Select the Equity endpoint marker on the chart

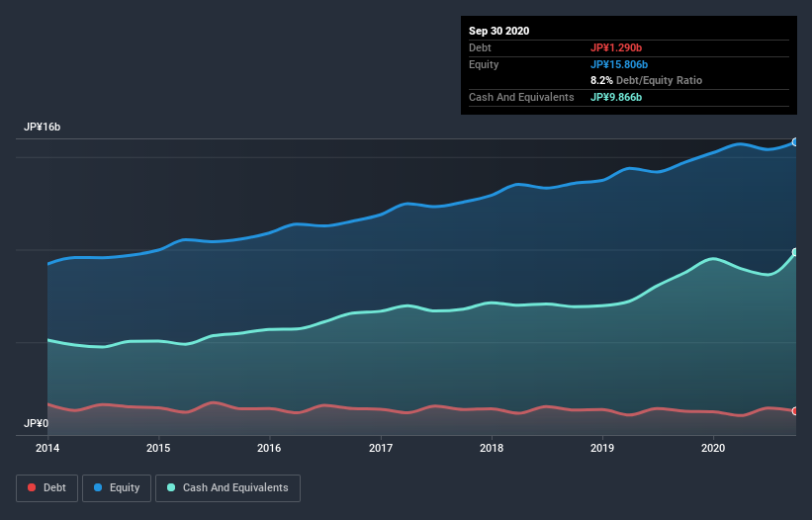pyautogui.click(x=795, y=141)
